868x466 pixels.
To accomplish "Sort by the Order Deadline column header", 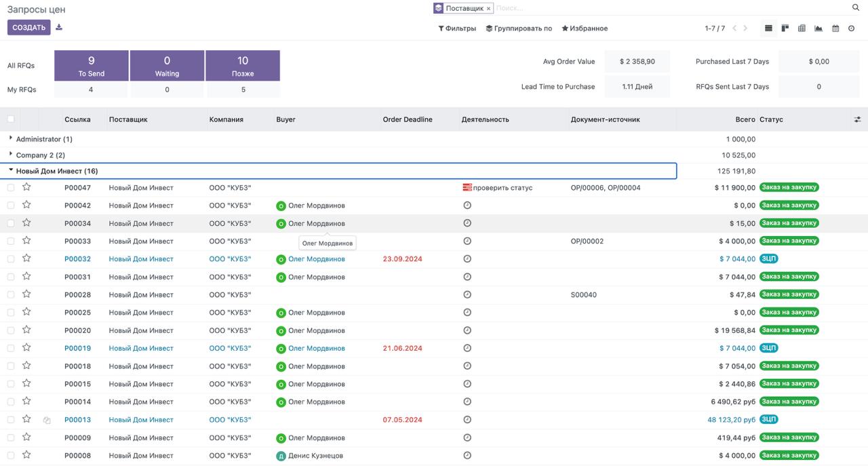I will (408, 119).
